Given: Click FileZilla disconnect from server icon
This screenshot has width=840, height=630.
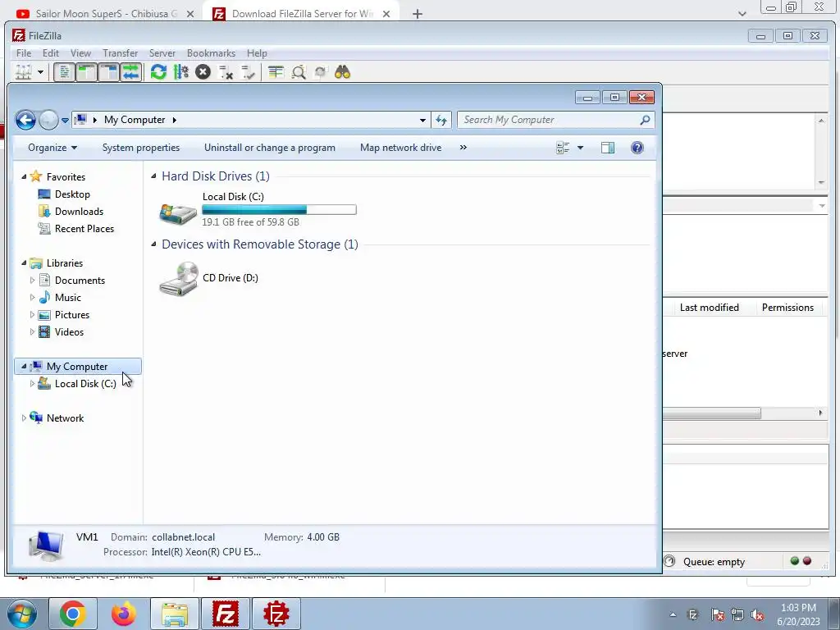Looking at the screenshot, I should pos(226,72).
